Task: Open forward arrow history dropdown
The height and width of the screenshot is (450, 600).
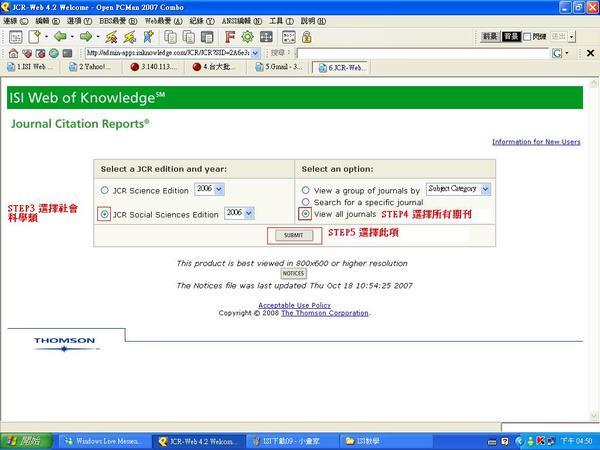Action: point(98,37)
